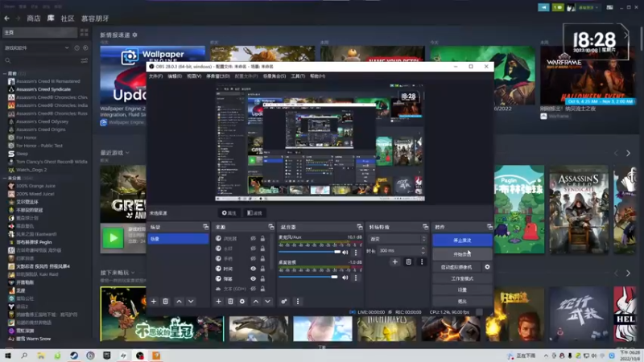Viewport: 644px width, 362px height.
Task: Switch Steam library to grid view icon
Action: pos(85,32)
